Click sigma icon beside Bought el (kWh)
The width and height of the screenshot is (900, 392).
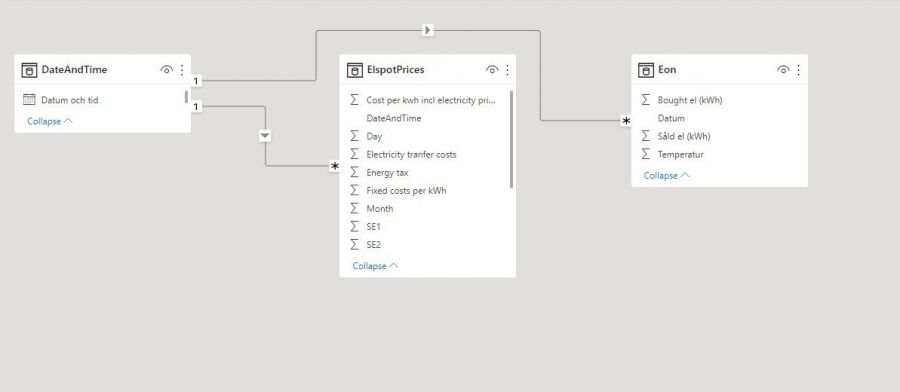click(646, 100)
